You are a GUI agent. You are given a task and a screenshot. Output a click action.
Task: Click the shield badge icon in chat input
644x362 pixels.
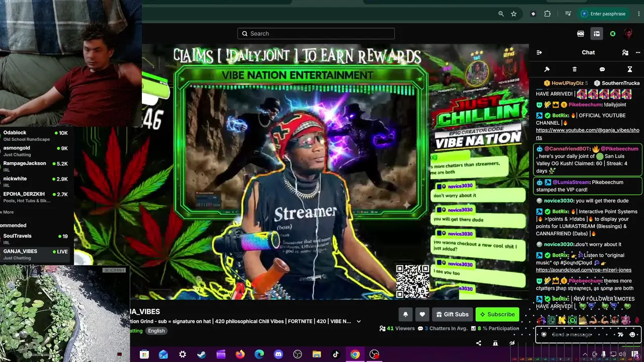(543, 335)
